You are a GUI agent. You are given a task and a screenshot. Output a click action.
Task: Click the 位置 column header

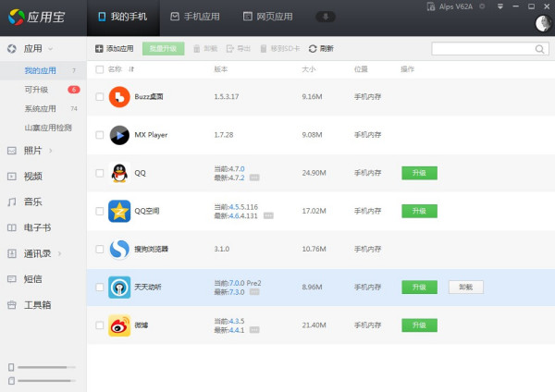click(361, 69)
